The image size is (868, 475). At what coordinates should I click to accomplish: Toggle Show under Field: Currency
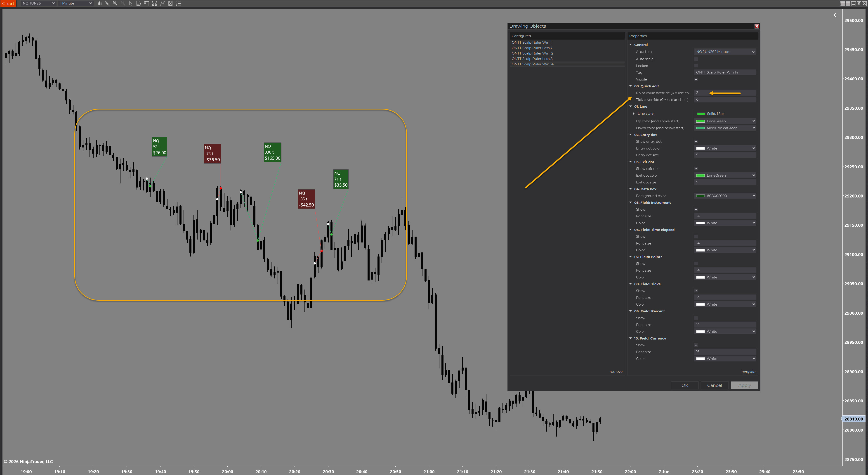(x=696, y=345)
